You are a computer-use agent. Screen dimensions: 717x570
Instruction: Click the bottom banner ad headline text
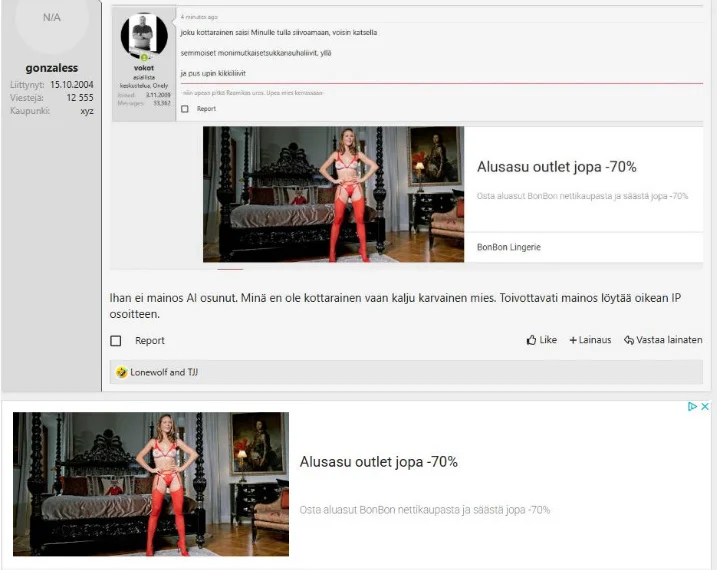378,462
